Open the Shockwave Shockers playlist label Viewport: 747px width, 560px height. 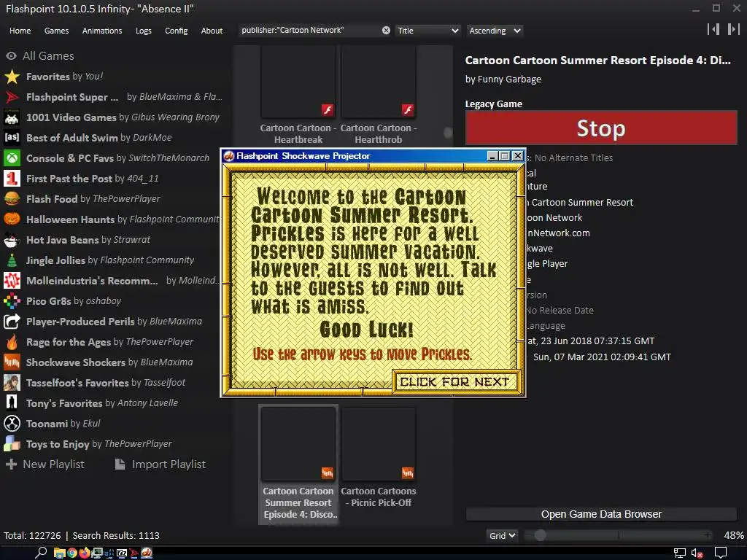[x=77, y=362]
